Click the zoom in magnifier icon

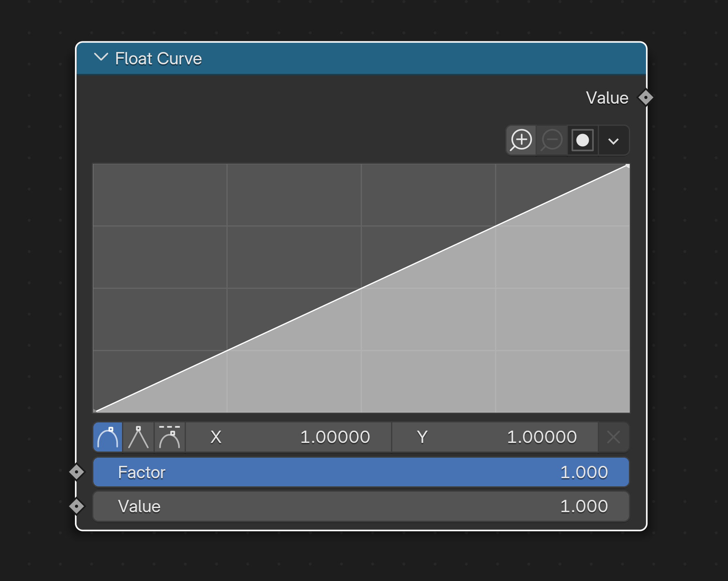point(521,141)
